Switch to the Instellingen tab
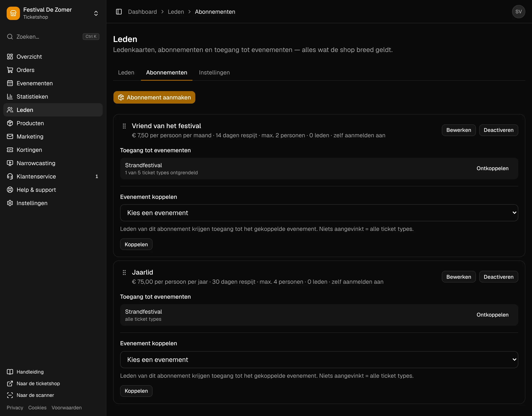The width and height of the screenshot is (532, 416). click(214, 72)
